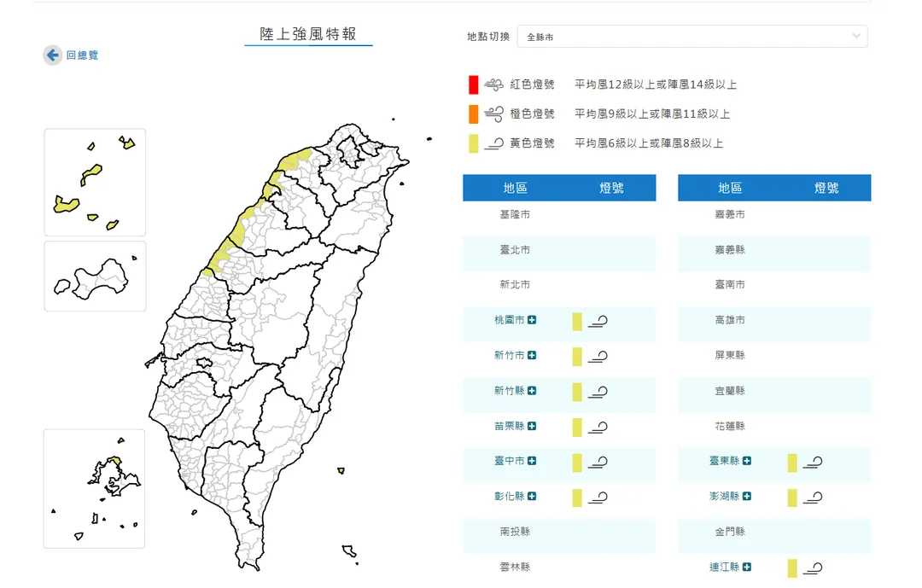Click the 嘉義縣 table cell

click(730, 250)
